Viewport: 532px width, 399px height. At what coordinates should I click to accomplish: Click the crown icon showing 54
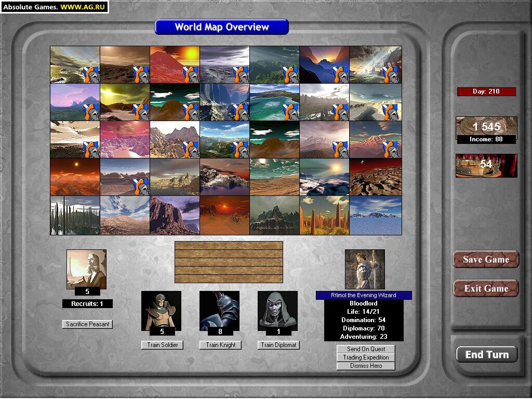(486, 165)
